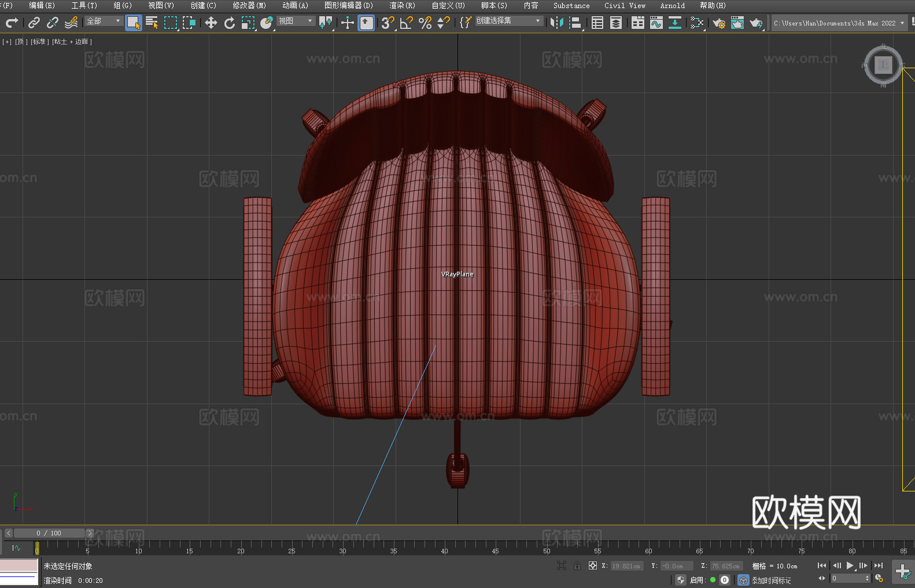Click the X coordinate input field
This screenshot has width=915, height=588.
point(627,566)
